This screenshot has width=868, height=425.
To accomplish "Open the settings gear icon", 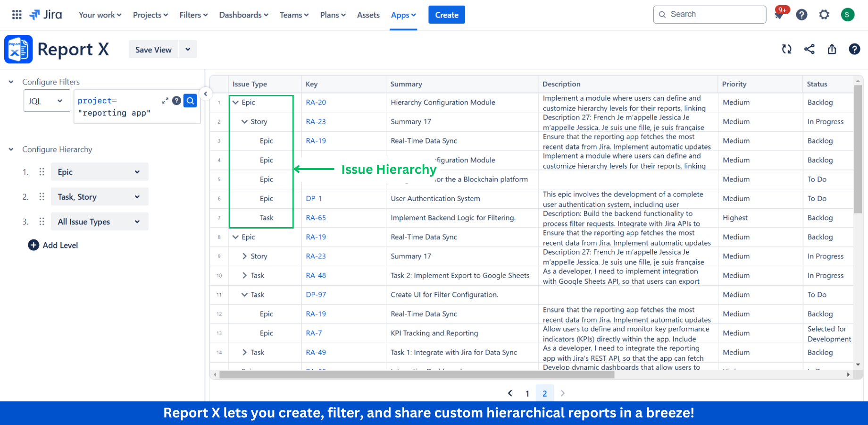I will pos(824,15).
